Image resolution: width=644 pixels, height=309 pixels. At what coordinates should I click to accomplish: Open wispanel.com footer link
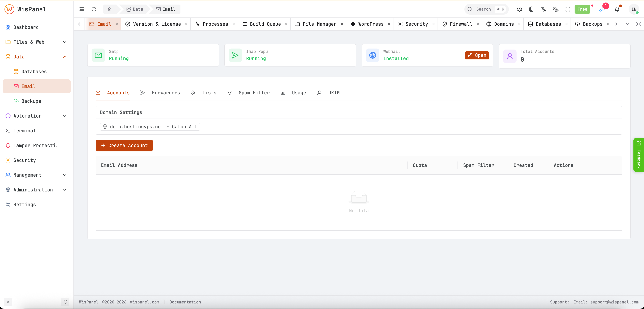[145, 302]
